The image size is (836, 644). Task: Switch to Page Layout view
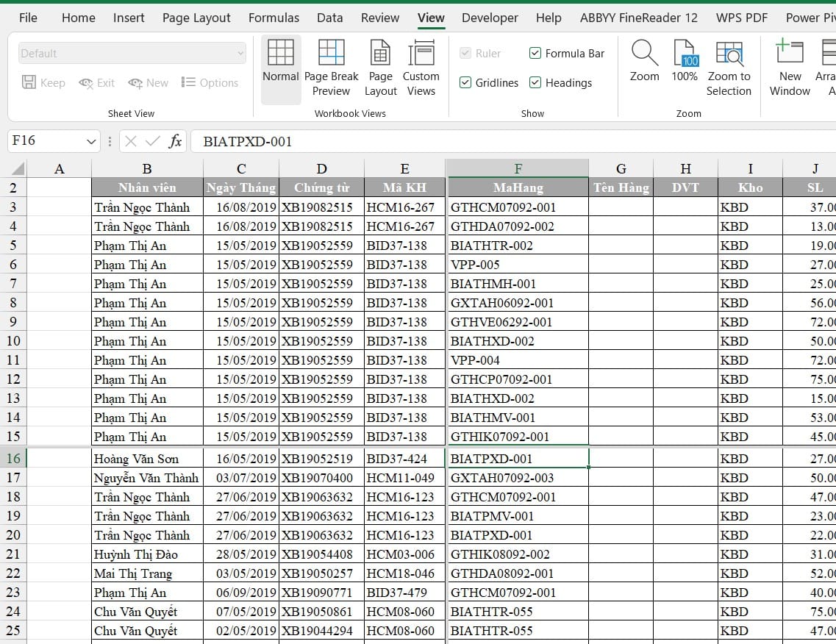tap(380, 68)
